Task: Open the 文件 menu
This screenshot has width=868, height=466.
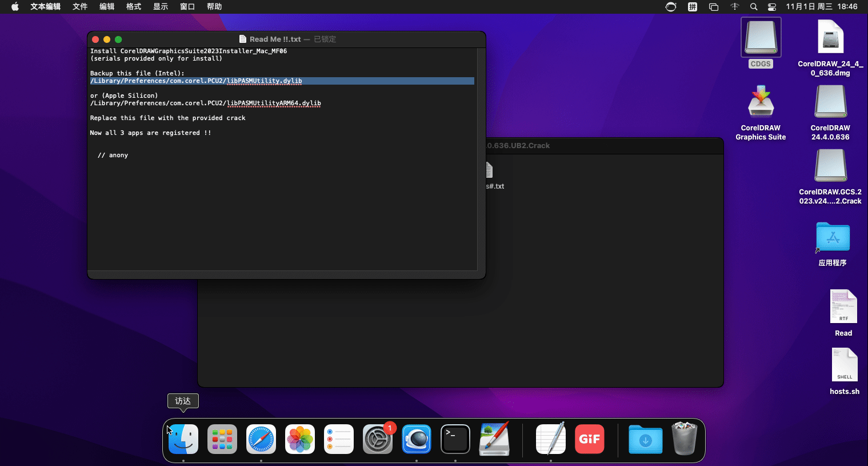Action: 80,7
